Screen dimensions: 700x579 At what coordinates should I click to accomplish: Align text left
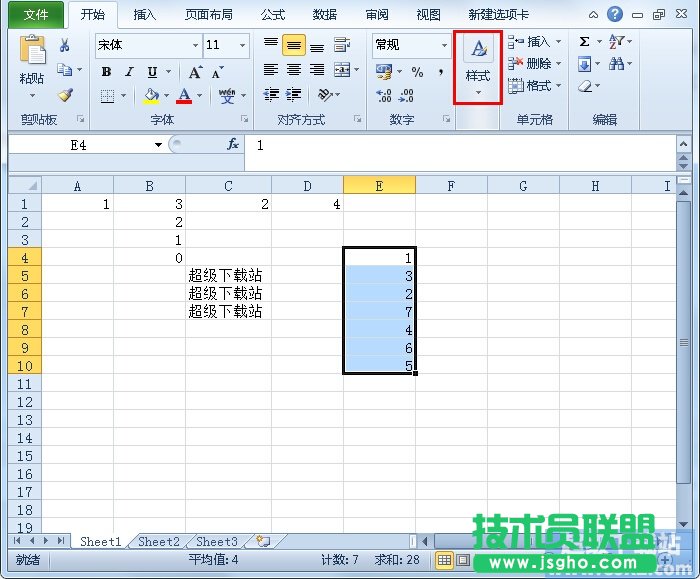point(271,70)
